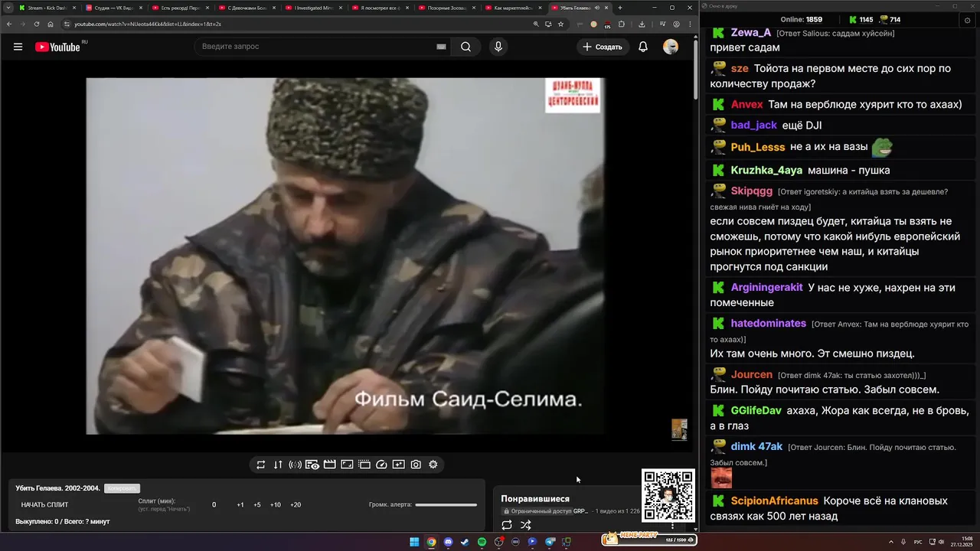Toggle the loop icon in player toolbar
Screen dimensions: 980x551
coord(261,465)
